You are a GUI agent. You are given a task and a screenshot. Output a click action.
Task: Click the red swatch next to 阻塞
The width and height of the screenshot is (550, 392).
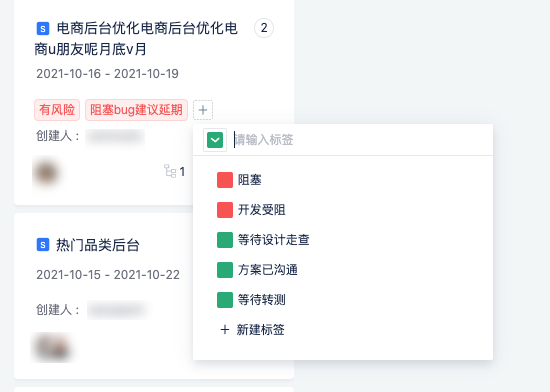click(x=225, y=180)
